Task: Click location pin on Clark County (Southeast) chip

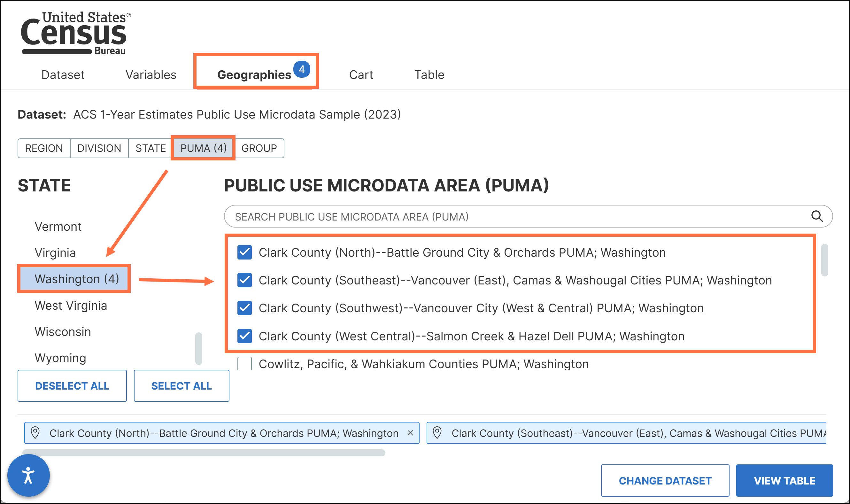Action: click(x=437, y=433)
